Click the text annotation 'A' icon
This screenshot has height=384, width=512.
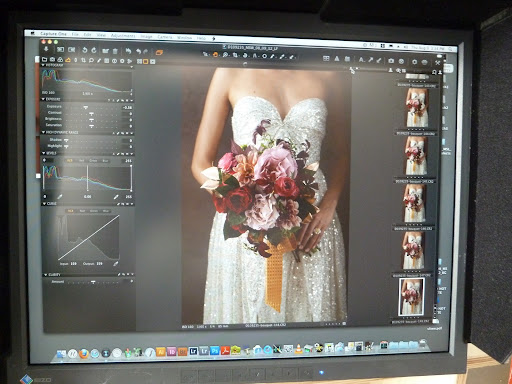pyautogui.click(x=361, y=60)
